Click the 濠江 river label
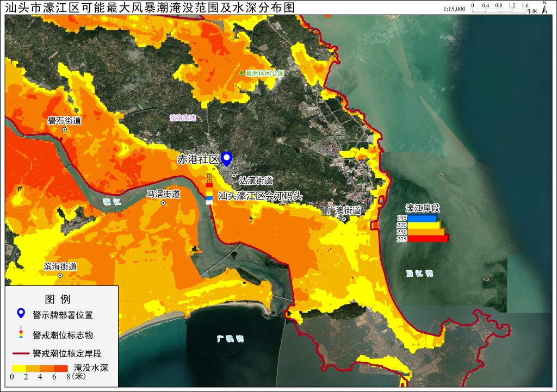 tap(112, 202)
